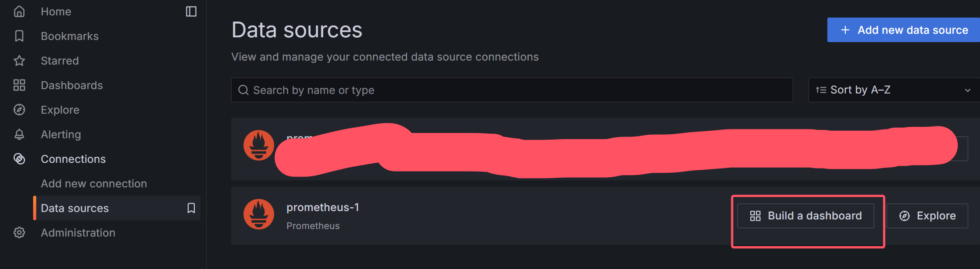This screenshot has height=269, width=980.
Task: Click the Starred star icon
Action: click(19, 61)
